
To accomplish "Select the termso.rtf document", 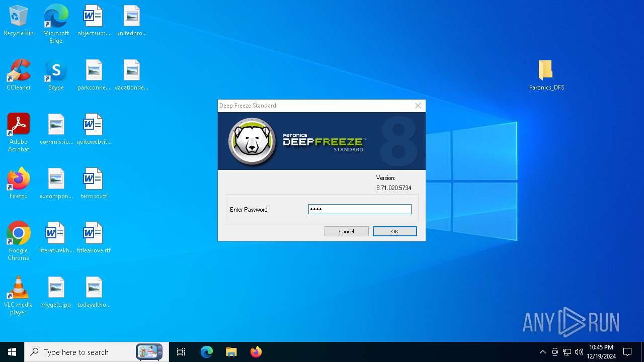I will (x=94, y=184).
